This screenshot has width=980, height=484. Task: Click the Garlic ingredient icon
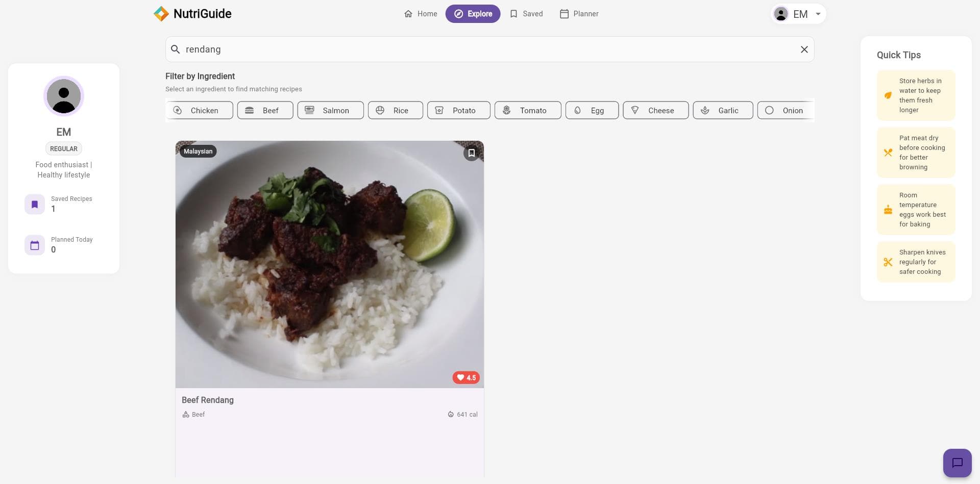click(x=705, y=110)
